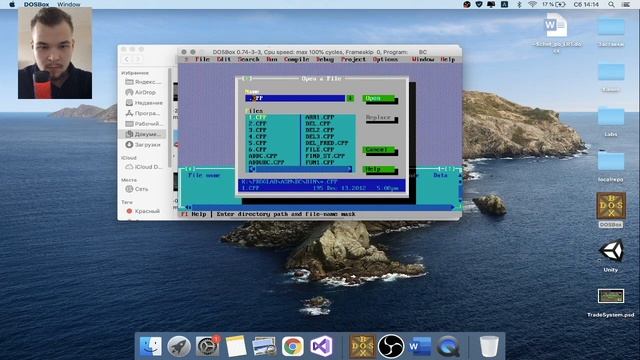Select file DEL.CPP in Files list
The height and width of the screenshot is (360, 640).
318,124
